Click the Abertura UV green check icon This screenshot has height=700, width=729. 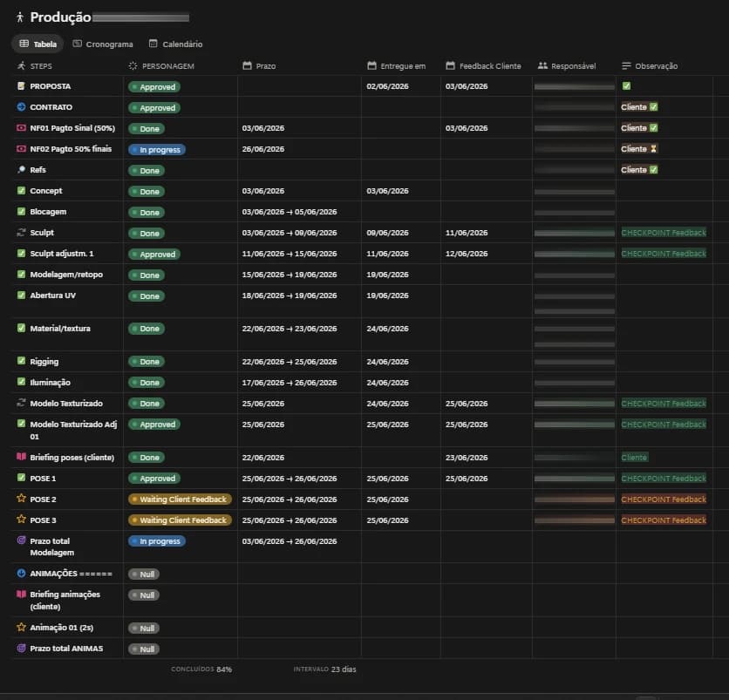[x=21, y=295]
